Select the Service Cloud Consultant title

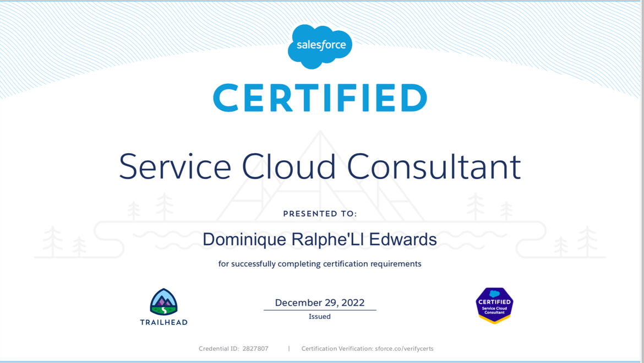pyautogui.click(x=320, y=166)
